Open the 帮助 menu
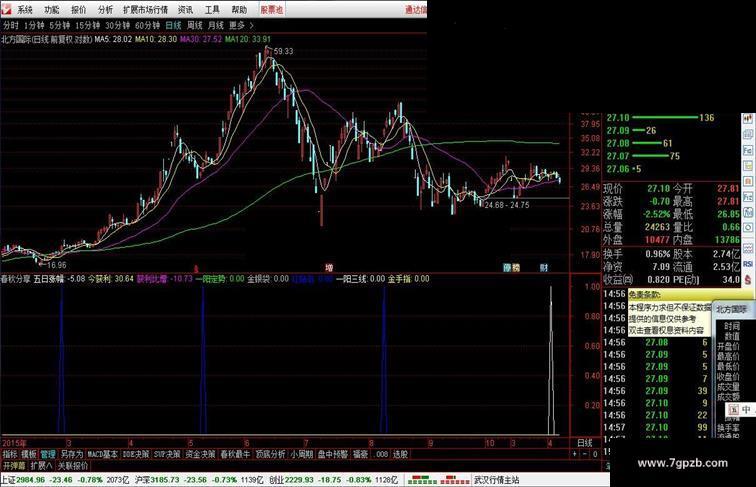The width and height of the screenshot is (756, 487). pyautogui.click(x=239, y=9)
